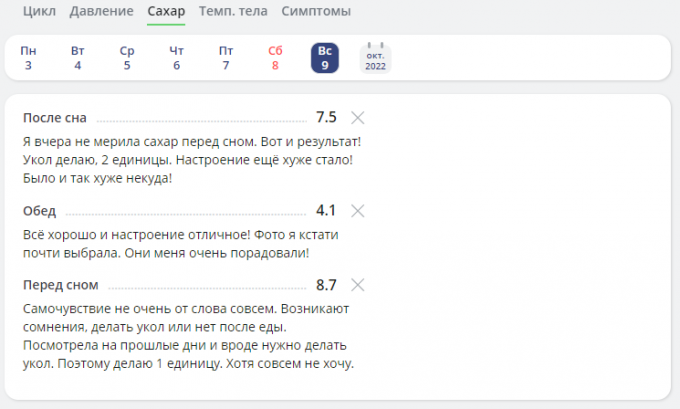The height and width of the screenshot is (409, 680).
Task: Click the 'Обед' entry title
Action: [40, 211]
